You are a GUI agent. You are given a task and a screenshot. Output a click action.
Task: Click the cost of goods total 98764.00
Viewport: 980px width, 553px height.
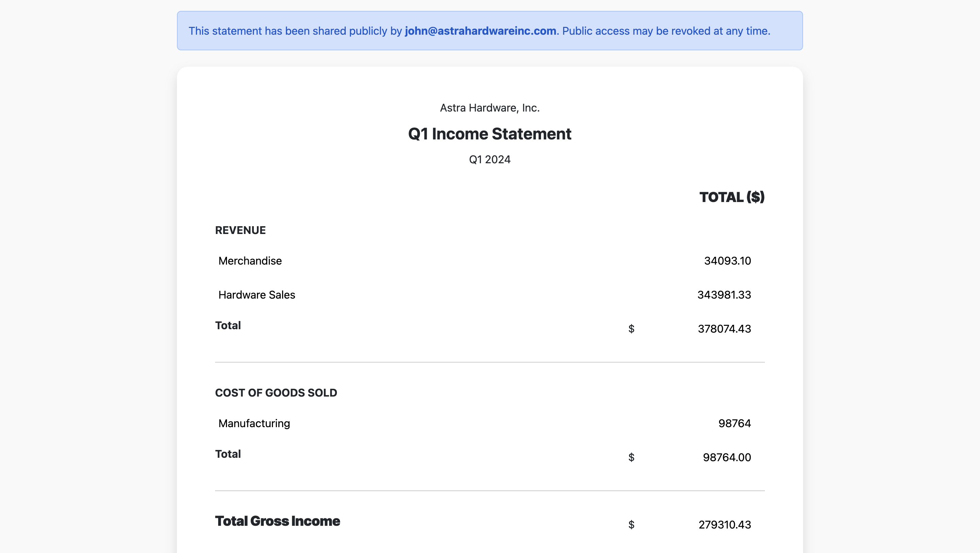726,457
